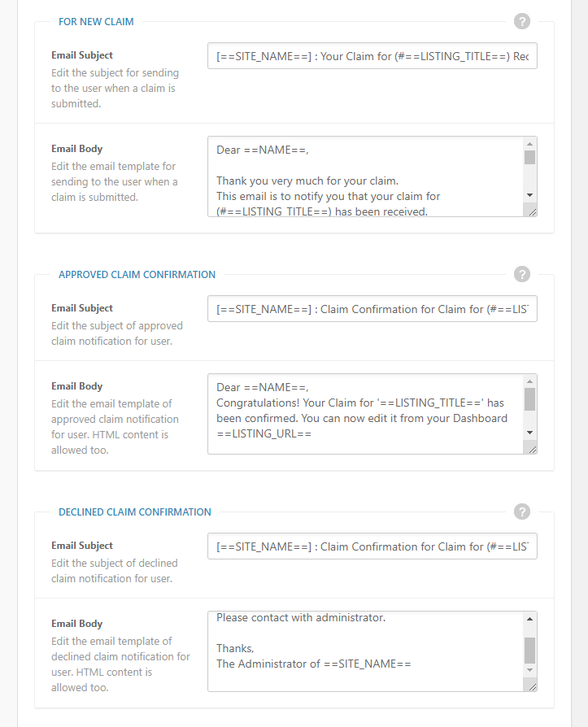Image resolution: width=588 pixels, height=727 pixels.
Task: Open help for DECLINED CLAIM CONFIRMATION section
Action: coord(522,512)
